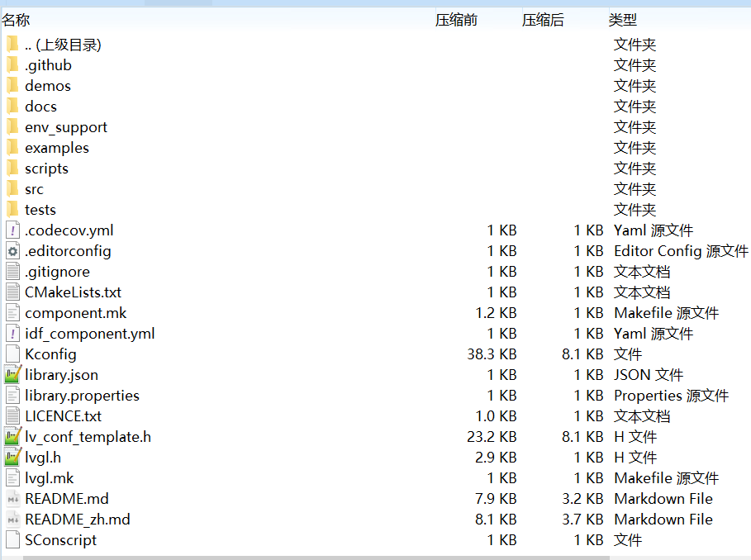Select the gear icon beside .editorconfig
751x560 pixels.
click(x=12, y=251)
